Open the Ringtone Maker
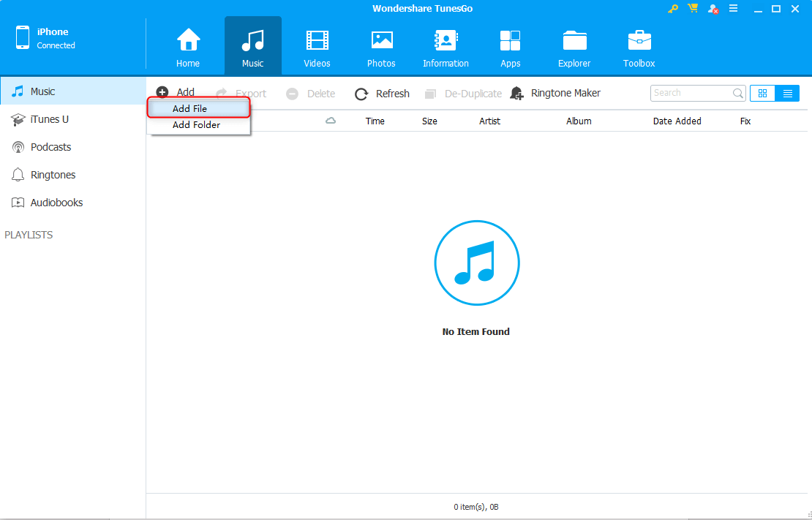The width and height of the screenshot is (812, 520). pos(555,93)
